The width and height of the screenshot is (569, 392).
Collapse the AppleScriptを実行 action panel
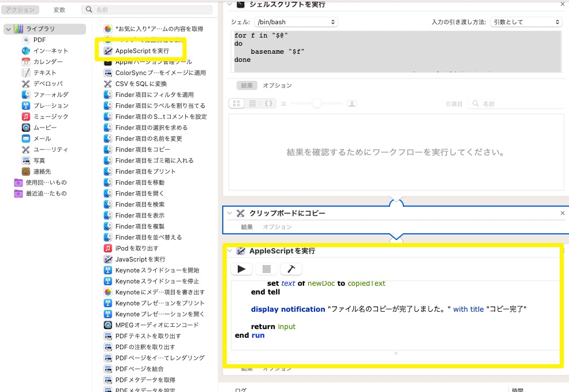pos(229,251)
